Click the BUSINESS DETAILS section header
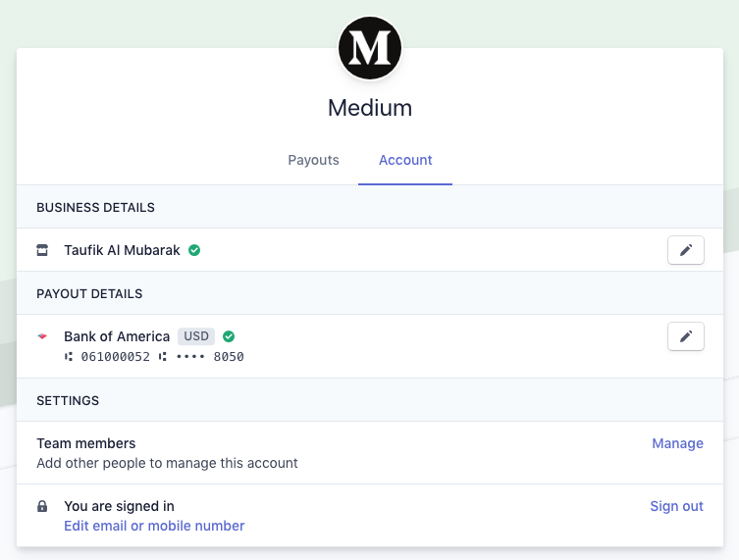Image resolution: width=739 pixels, height=560 pixels. click(95, 208)
